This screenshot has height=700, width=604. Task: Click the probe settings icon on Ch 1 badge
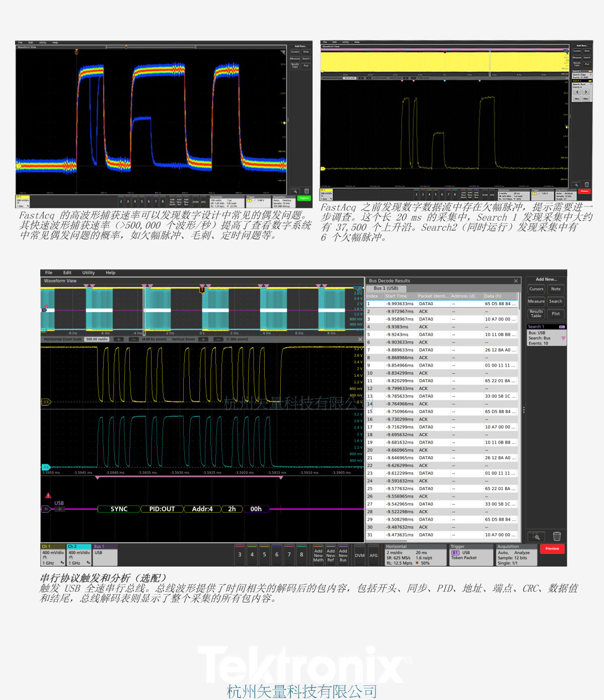coord(45,557)
